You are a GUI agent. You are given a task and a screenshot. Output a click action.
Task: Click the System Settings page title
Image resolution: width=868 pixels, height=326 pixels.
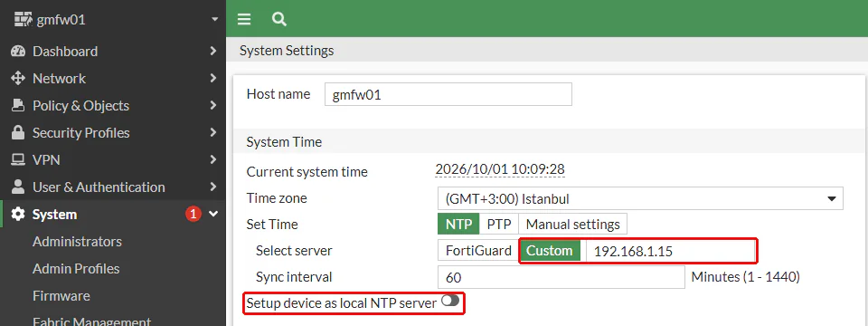point(287,51)
